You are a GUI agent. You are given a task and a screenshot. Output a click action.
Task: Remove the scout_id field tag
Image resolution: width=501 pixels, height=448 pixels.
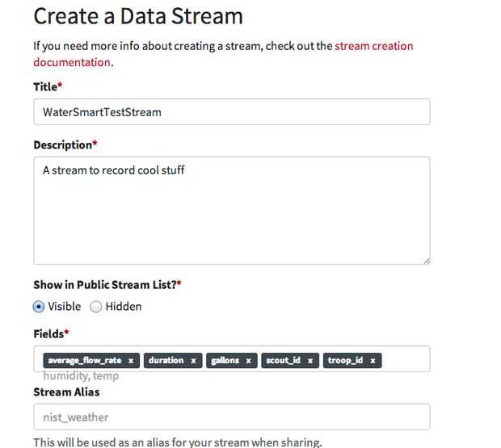[310, 360]
